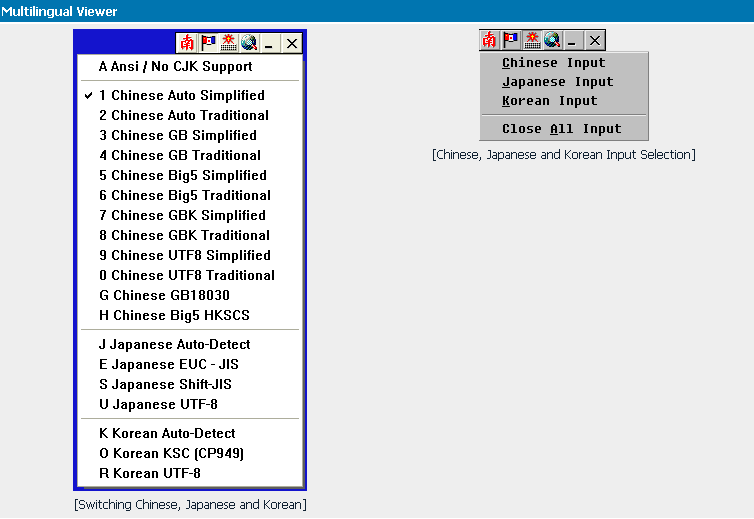Viewport: 754px width, 519px height.
Task: Click the keyboard input icon in left toolbar
Action: (x=228, y=43)
